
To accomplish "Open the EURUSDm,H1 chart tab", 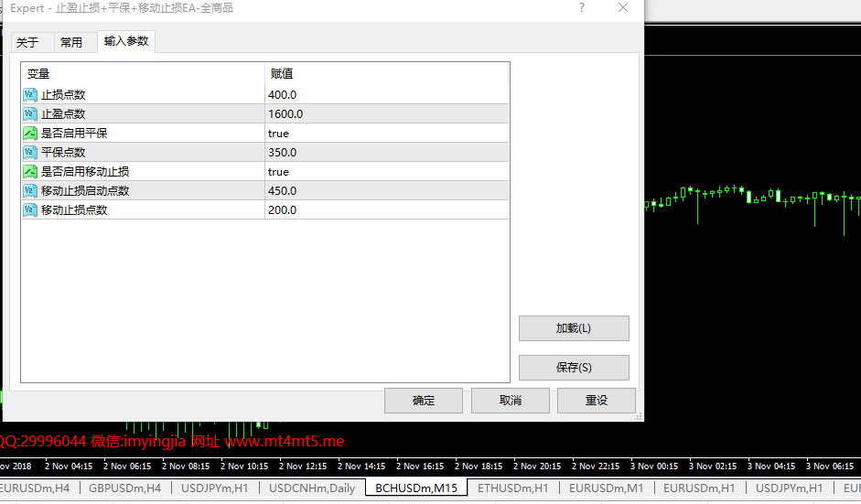I will pyautogui.click(x=699, y=488).
